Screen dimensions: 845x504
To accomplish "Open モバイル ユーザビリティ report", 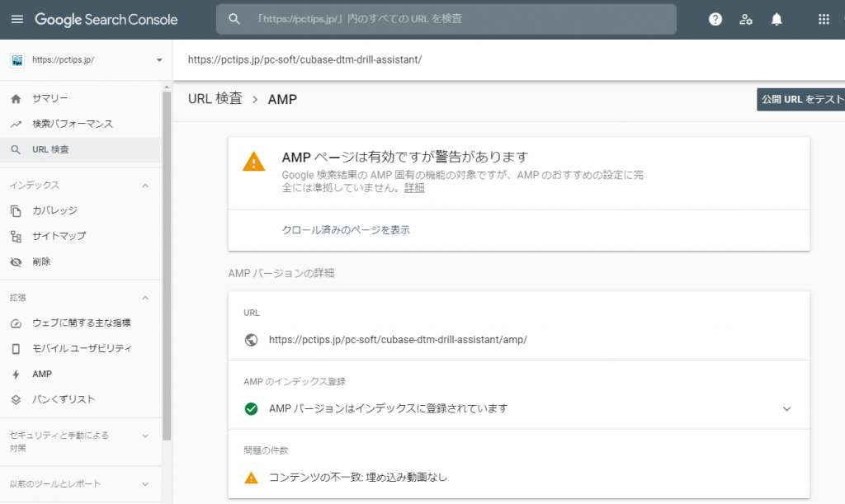I will point(81,349).
